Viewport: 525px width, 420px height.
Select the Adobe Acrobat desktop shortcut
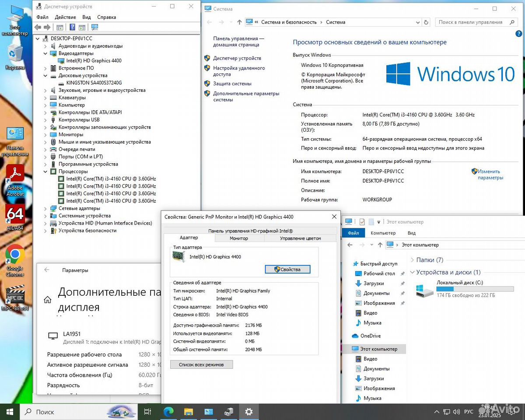15,181
